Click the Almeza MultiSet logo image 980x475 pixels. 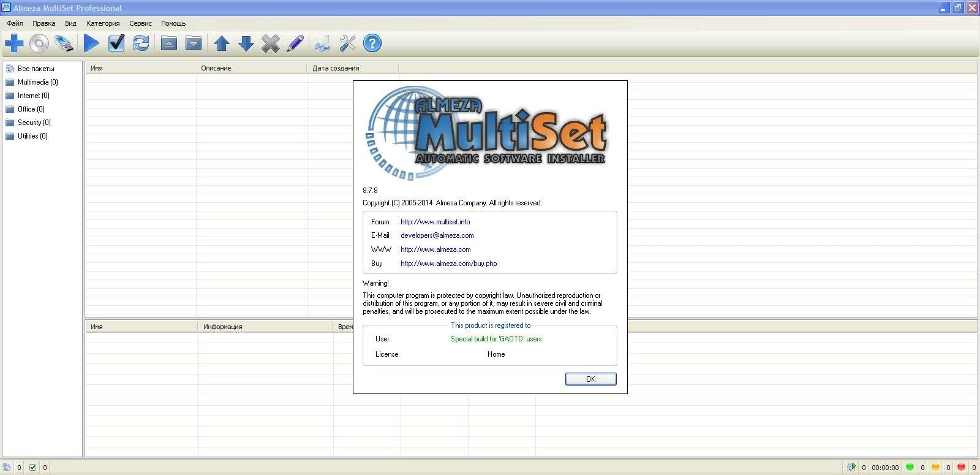coord(487,134)
